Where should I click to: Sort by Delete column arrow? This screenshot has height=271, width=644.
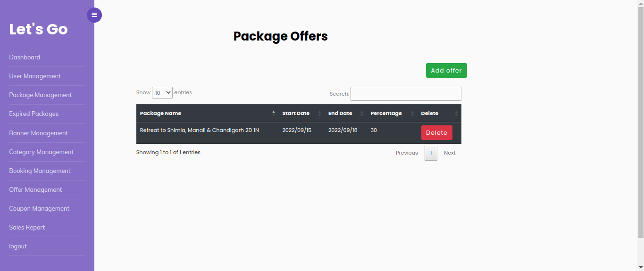(x=456, y=113)
